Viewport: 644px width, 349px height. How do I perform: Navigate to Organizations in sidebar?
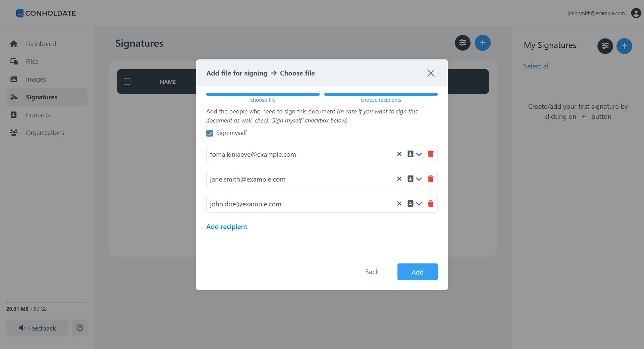45,133
